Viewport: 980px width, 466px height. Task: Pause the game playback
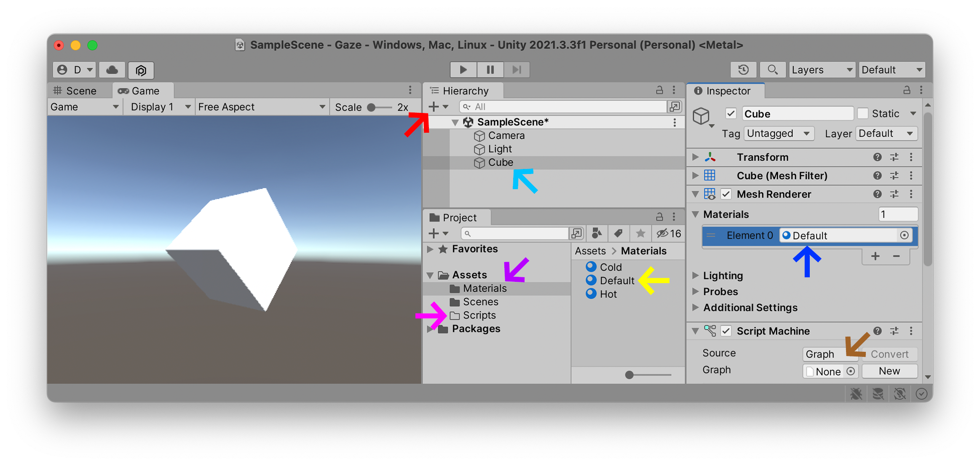(x=490, y=70)
